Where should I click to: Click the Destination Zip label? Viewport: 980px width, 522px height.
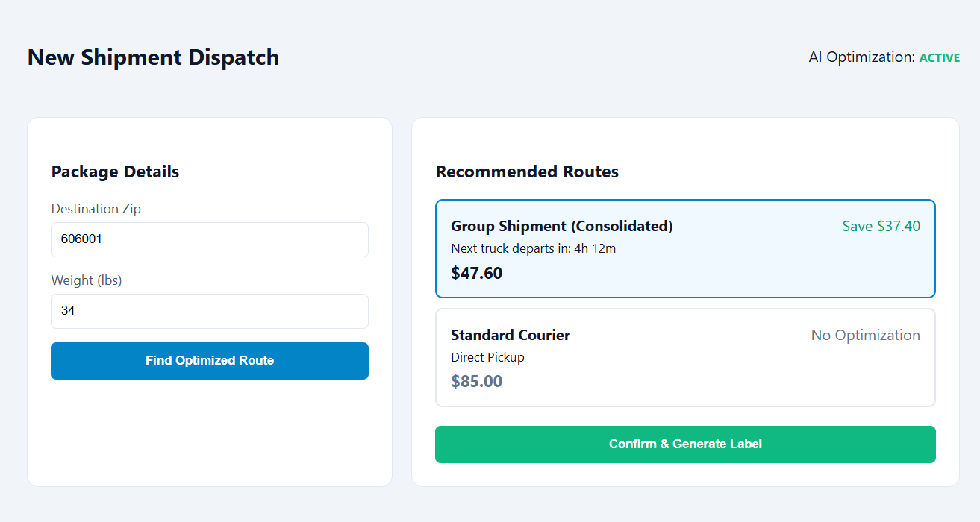[96, 209]
